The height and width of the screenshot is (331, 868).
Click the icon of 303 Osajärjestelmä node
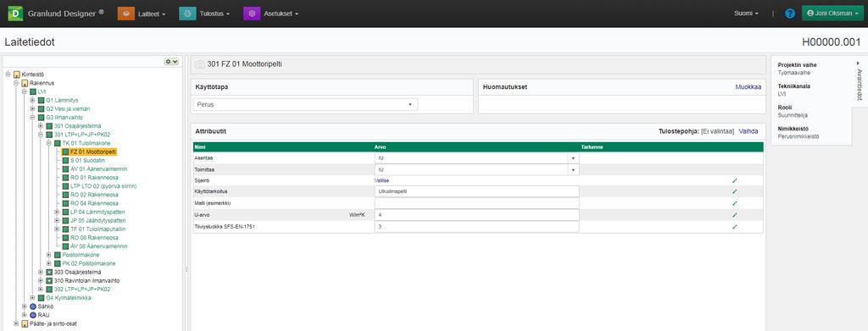[48, 272]
